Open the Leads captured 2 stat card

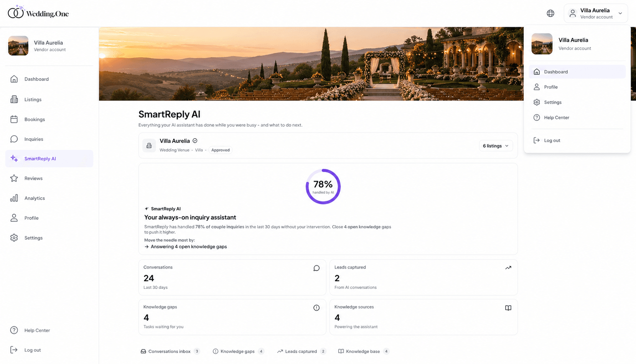pos(423,277)
